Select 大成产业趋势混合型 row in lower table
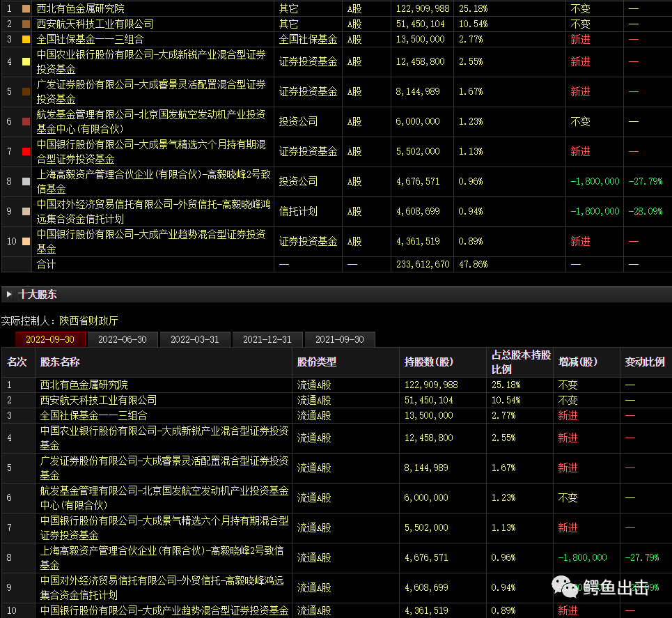Screen dimensions: 672x618 [x=164, y=610]
